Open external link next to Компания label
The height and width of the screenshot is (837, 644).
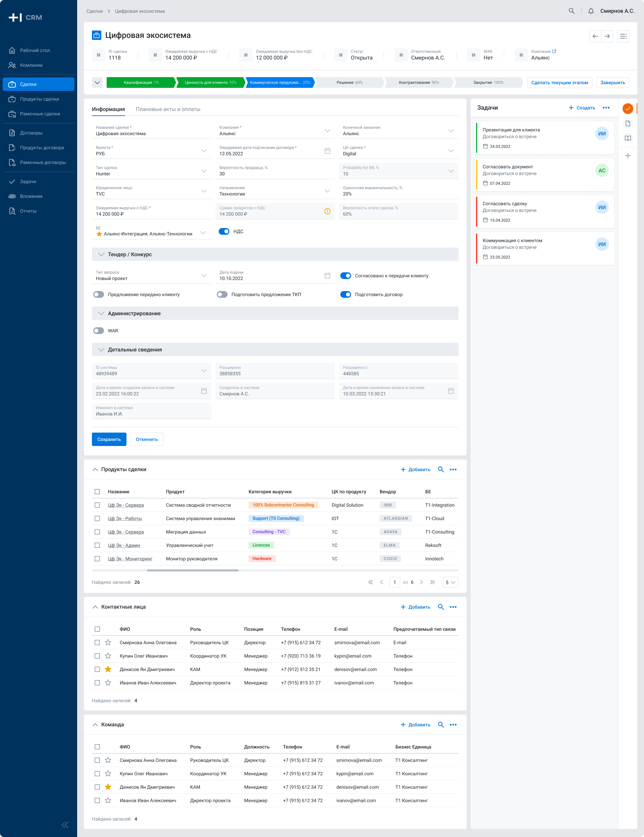click(x=554, y=51)
